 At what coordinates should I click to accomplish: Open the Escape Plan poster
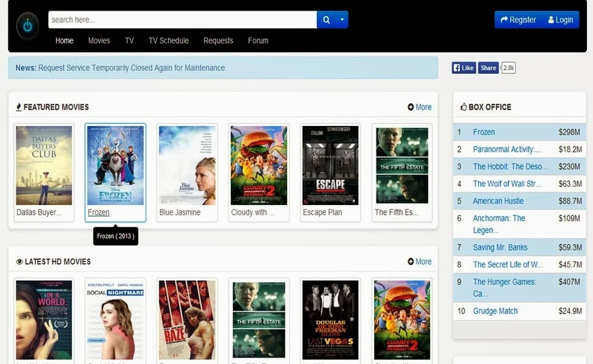tap(330, 166)
